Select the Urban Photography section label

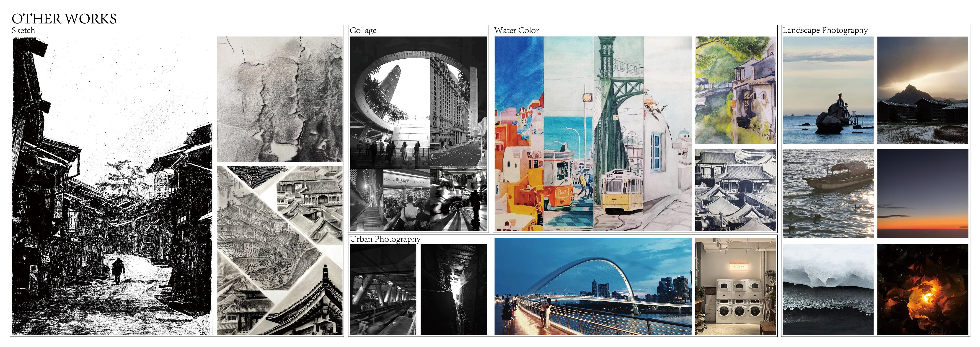[x=385, y=239]
